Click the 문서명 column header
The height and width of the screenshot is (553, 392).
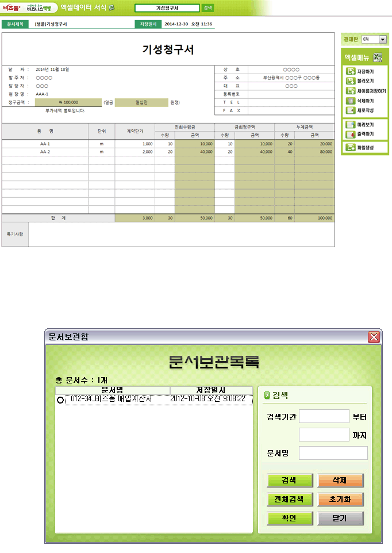[x=113, y=390]
